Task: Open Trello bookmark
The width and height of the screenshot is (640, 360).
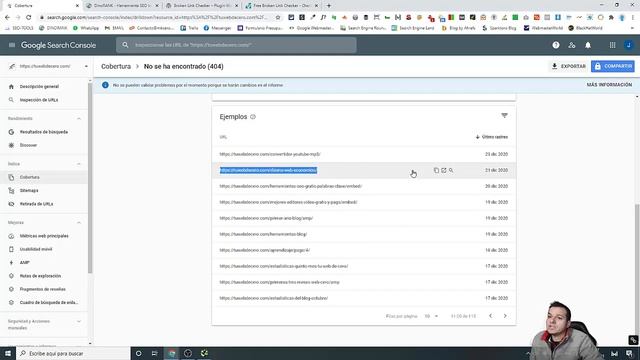Action: [x=189, y=28]
